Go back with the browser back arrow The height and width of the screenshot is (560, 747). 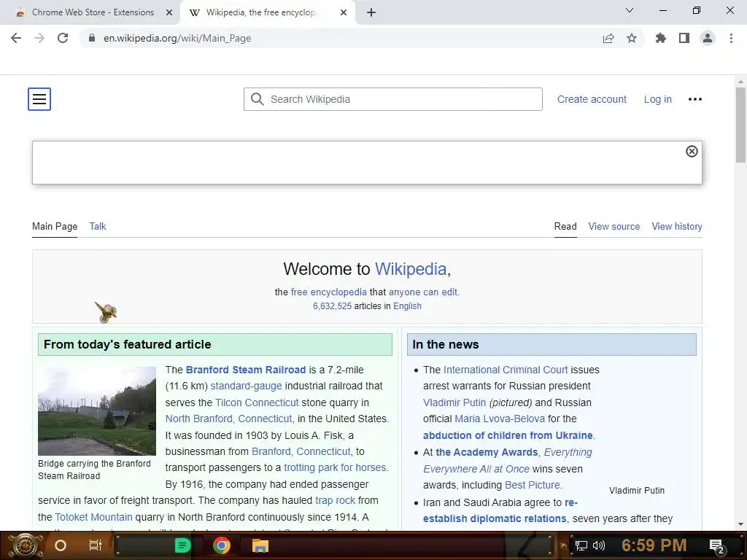pyautogui.click(x=16, y=38)
